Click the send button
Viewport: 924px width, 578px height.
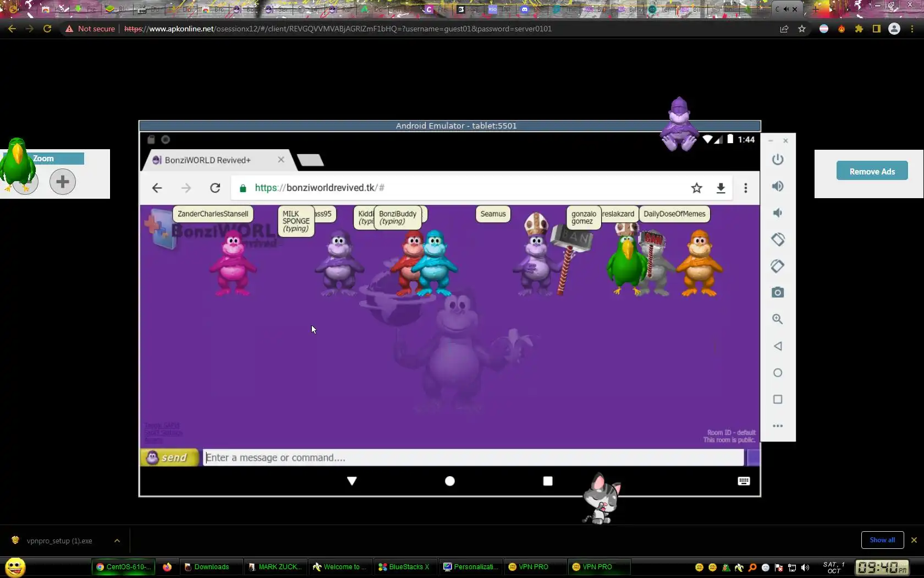[169, 457]
